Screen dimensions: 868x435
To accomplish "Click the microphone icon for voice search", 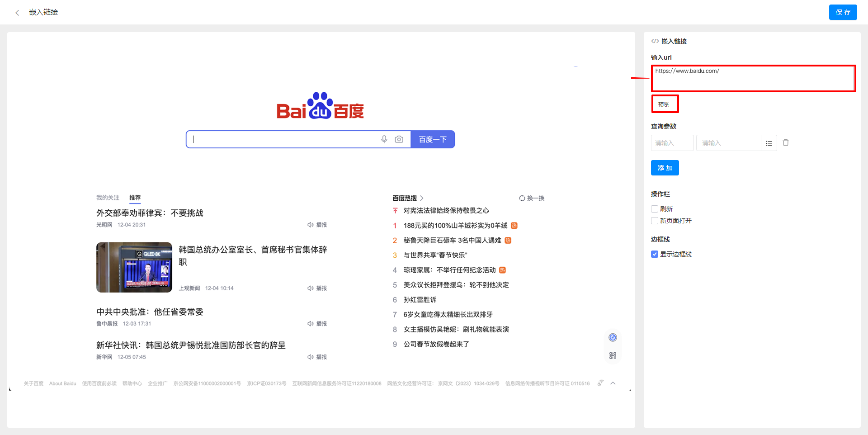I will [384, 139].
